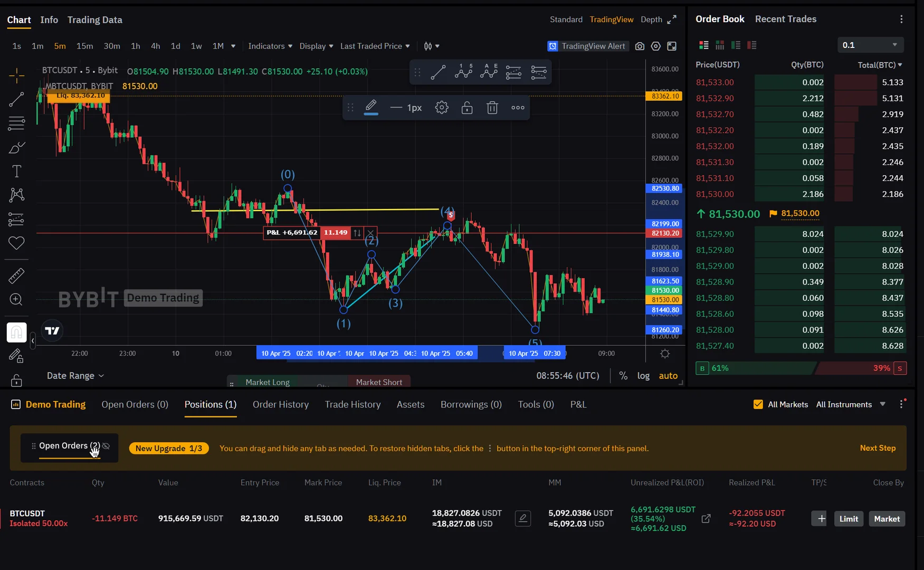Pick the trend line tool in left sidebar
Screen dimensions: 924x570
[16, 99]
